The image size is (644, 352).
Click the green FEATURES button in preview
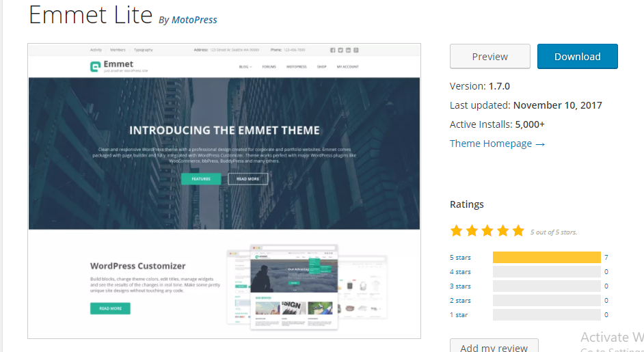click(201, 178)
